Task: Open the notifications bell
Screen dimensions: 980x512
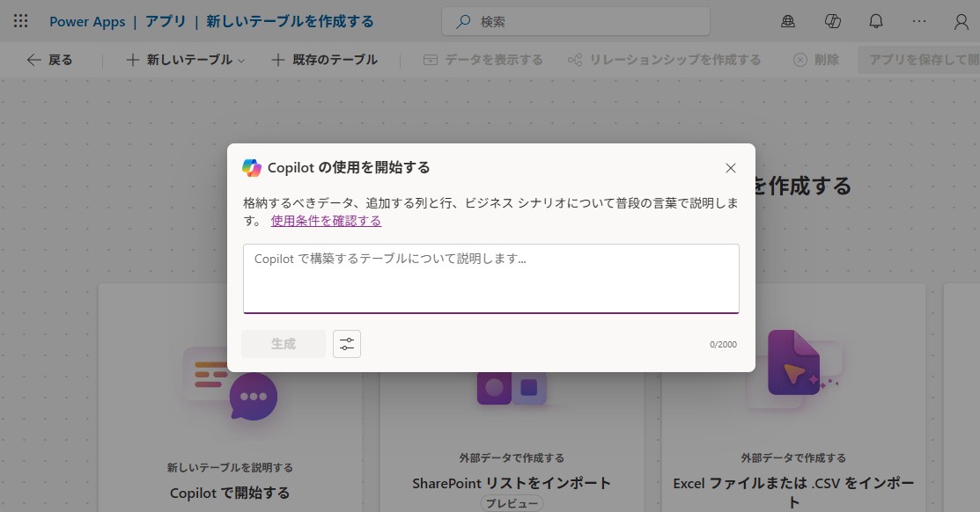Action: [876, 21]
